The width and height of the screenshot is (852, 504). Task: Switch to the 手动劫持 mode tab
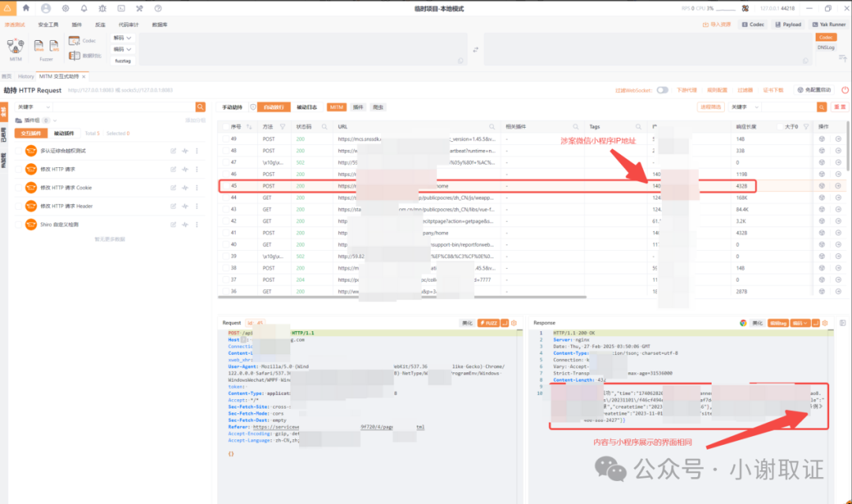point(233,107)
